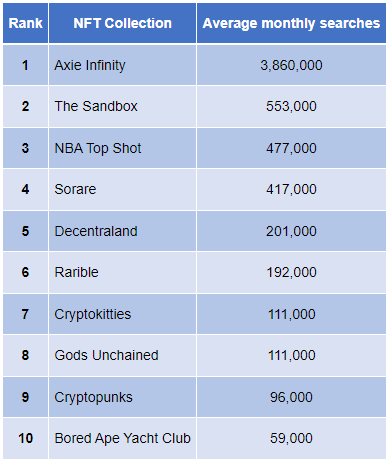Screen dimensions: 391x464
Task: Select the Sorare collection cell
Action: pyautogui.click(x=122, y=189)
